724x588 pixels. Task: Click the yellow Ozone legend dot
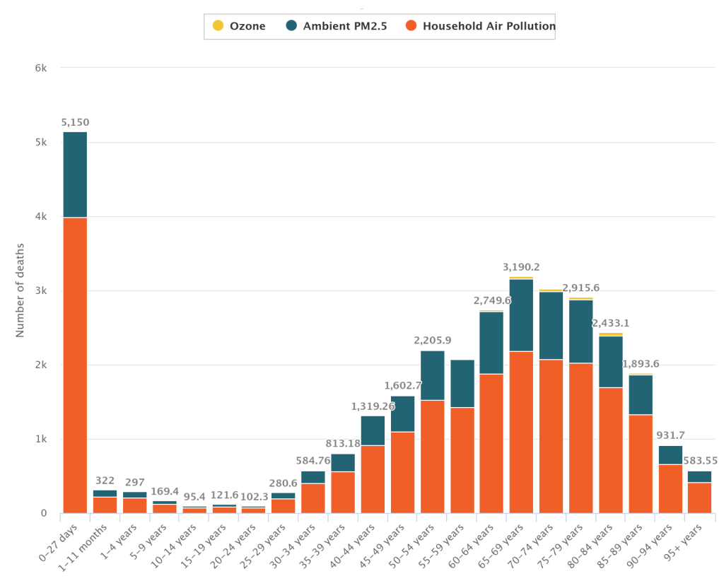[x=218, y=26]
